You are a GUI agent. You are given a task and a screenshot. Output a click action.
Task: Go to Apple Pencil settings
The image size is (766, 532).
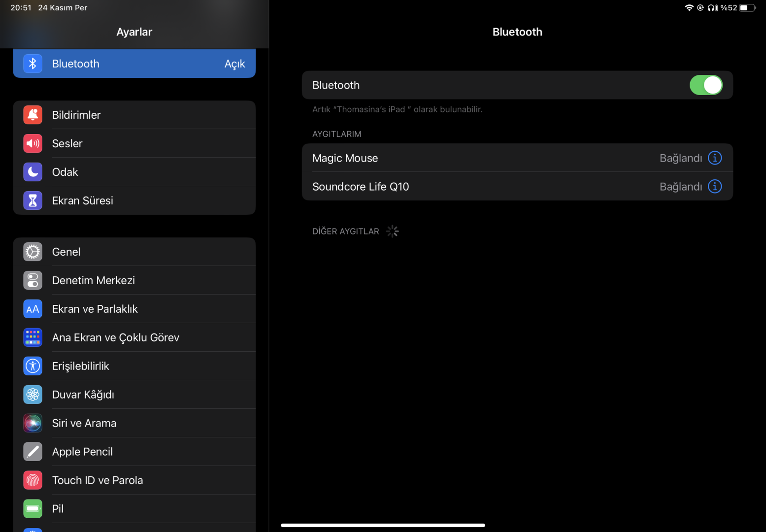click(x=134, y=452)
